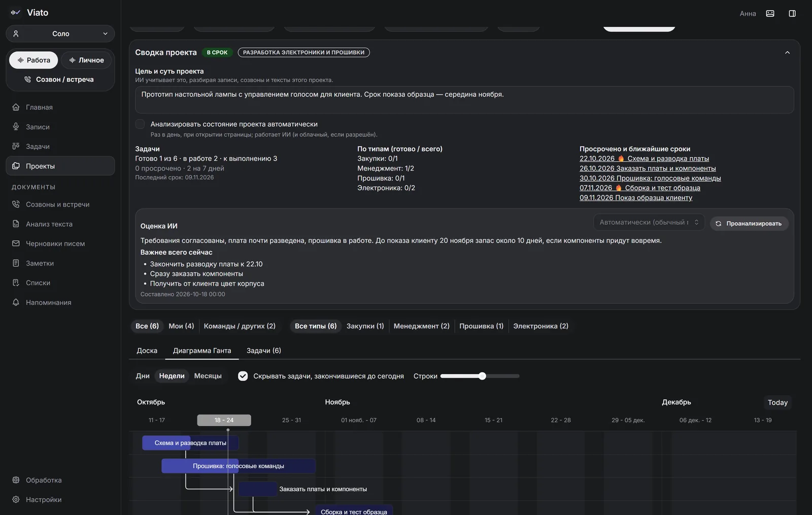Open the 22.10.2026 Схема и разводка платы link
Image resolution: width=812 pixels, height=515 pixels.
coord(644,159)
